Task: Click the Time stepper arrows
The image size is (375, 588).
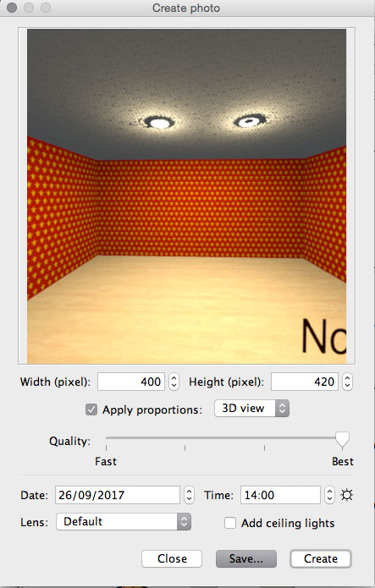Action: pyautogui.click(x=329, y=495)
